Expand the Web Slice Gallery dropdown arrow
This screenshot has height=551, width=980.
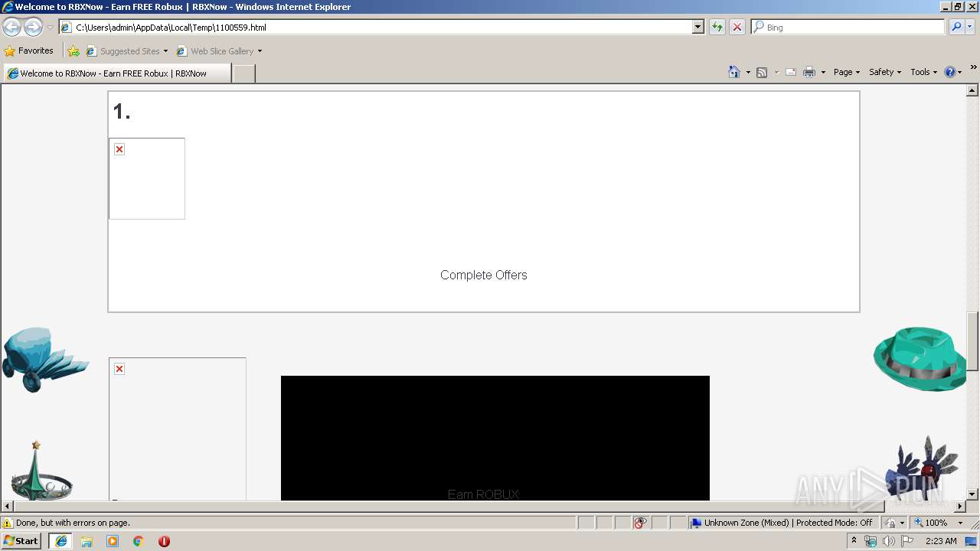pos(260,51)
